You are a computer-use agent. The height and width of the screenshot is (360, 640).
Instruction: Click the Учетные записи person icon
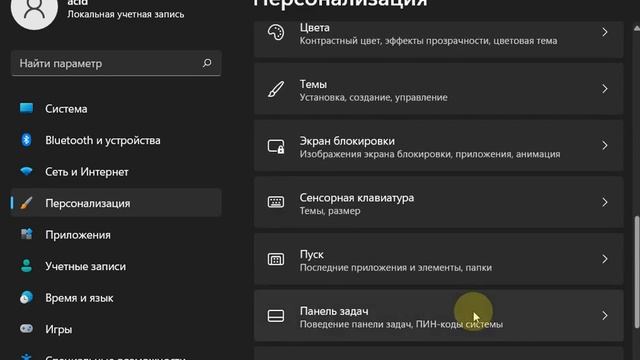27,266
